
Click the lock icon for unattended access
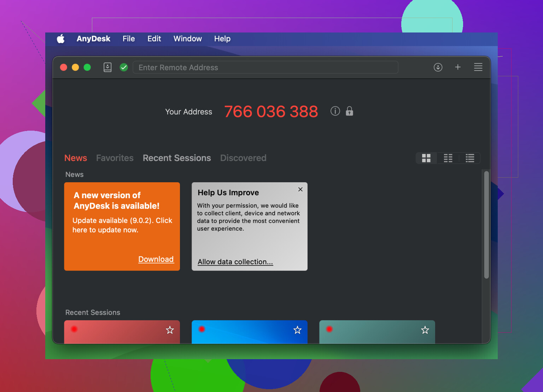349,111
